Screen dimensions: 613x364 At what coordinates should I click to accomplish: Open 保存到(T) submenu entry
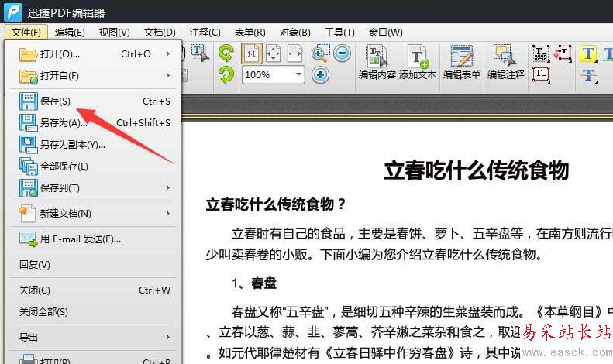click(93, 188)
